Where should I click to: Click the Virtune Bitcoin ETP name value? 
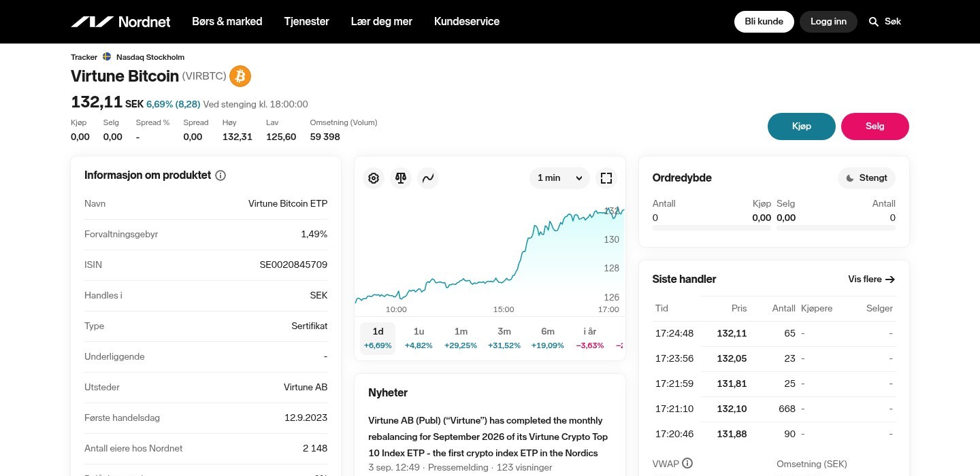click(288, 203)
